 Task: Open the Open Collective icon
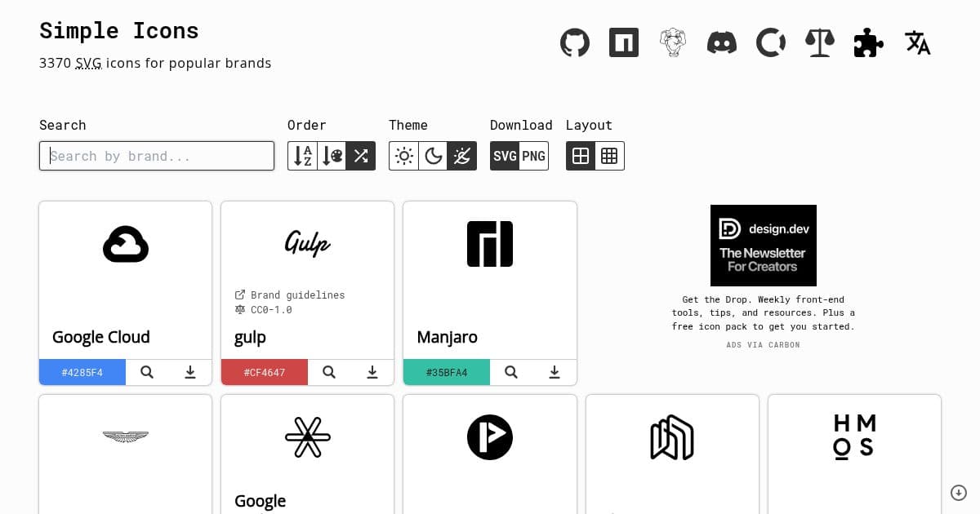pyautogui.click(x=771, y=42)
